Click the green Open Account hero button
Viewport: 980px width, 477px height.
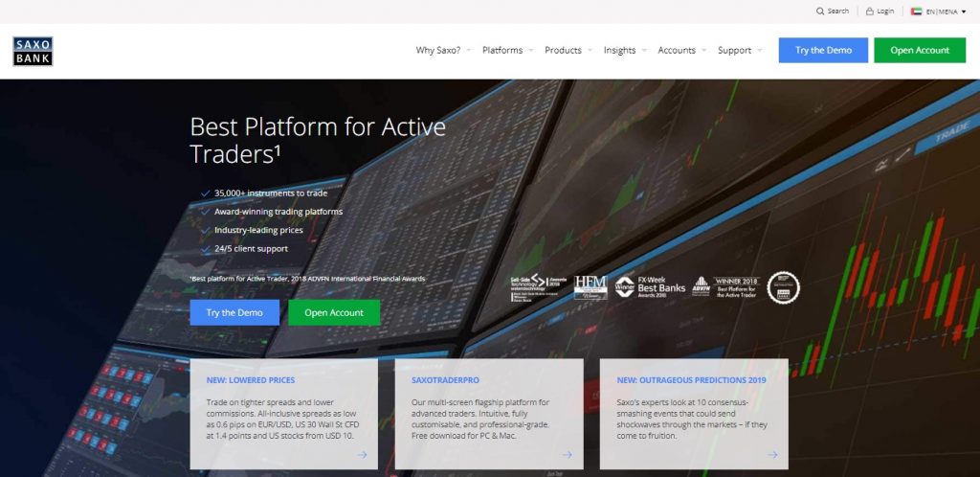click(334, 312)
